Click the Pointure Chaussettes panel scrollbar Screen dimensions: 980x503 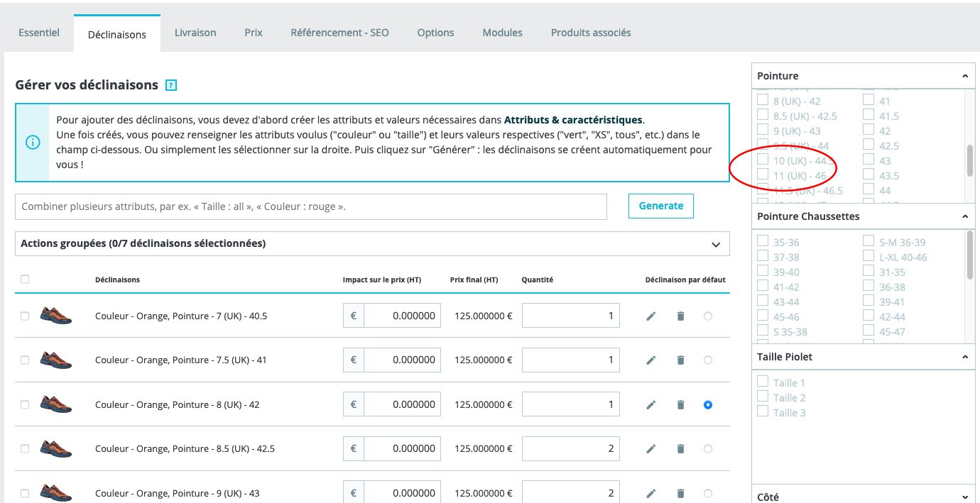tap(970, 255)
